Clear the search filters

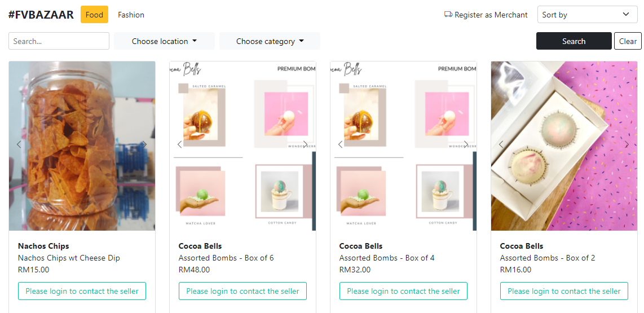[628, 41]
